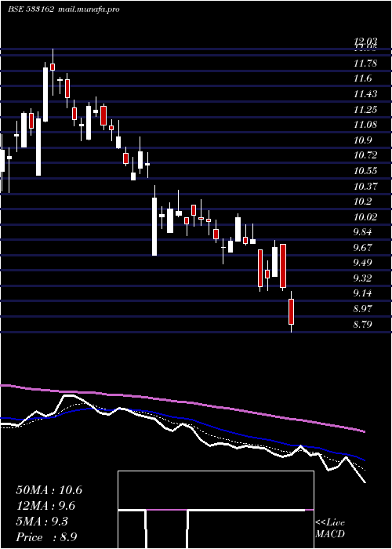Click the 'BSE 533162' ticker label
This screenshot has height=549, width=392.
(31, 9)
